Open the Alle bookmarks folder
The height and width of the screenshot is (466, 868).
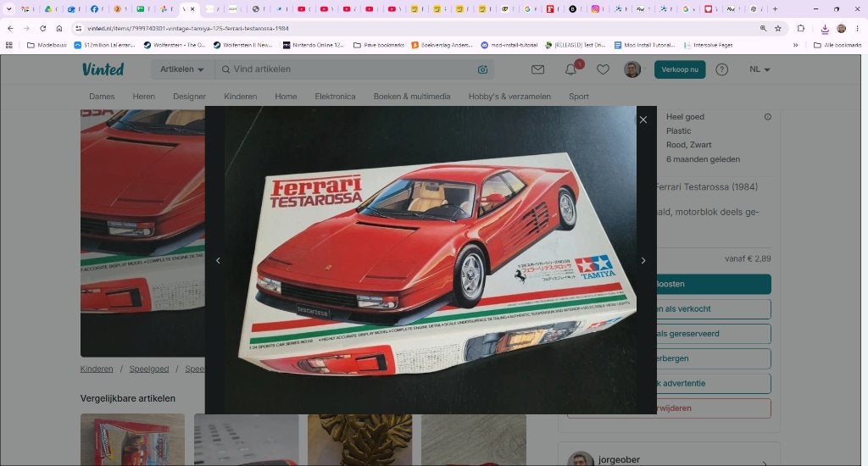coord(837,45)
